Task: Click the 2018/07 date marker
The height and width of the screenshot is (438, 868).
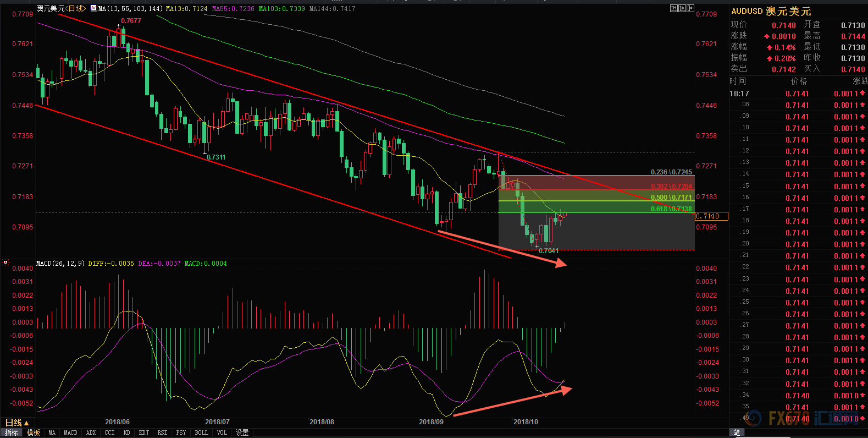Action: [217, 422]
